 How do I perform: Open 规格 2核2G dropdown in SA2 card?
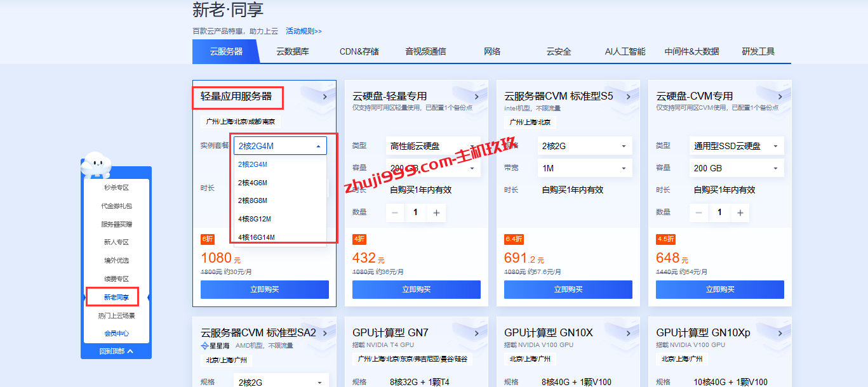click(x=281, y=382)
